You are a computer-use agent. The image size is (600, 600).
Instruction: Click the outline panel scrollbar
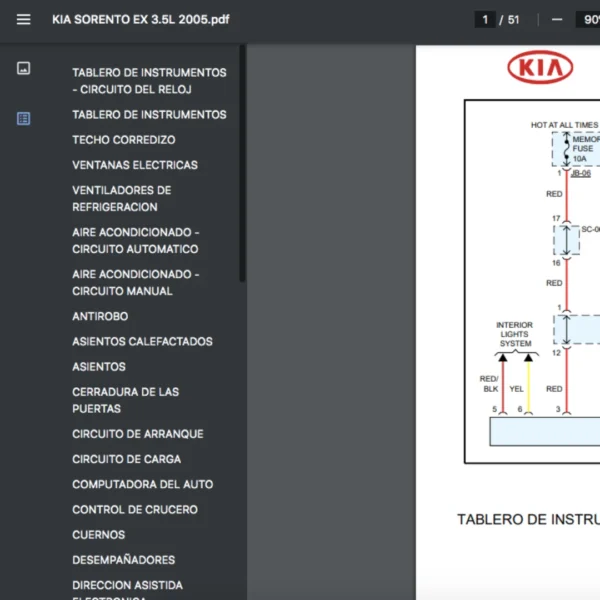click(242, 170)
